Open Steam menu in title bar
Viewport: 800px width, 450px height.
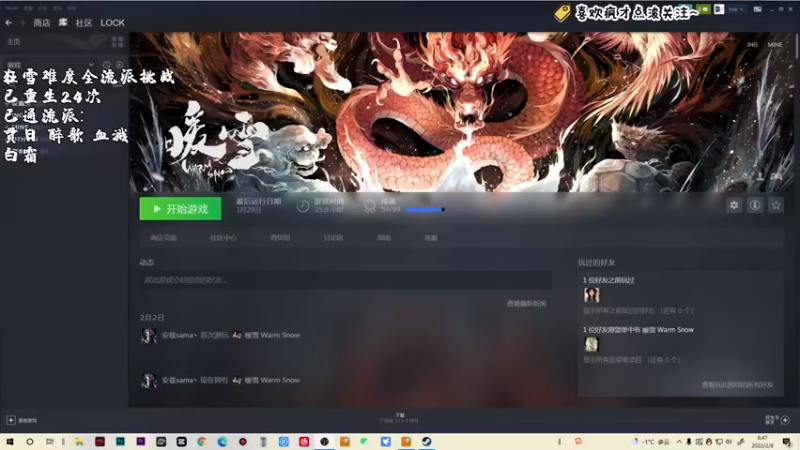click(12, 8)
